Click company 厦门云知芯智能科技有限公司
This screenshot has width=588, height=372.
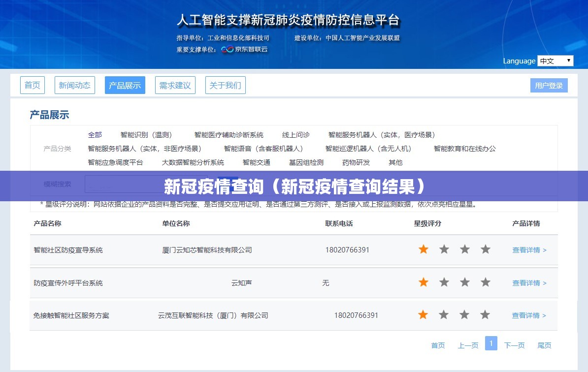[207, 250]
